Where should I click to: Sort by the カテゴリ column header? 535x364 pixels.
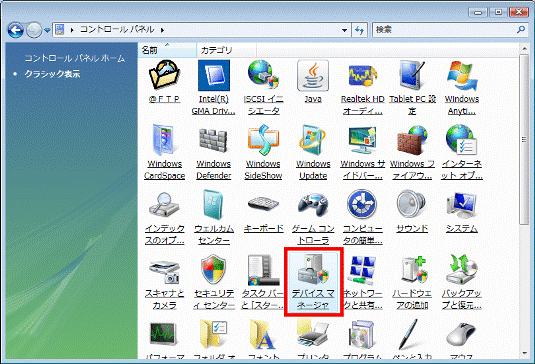click(227, 50)
